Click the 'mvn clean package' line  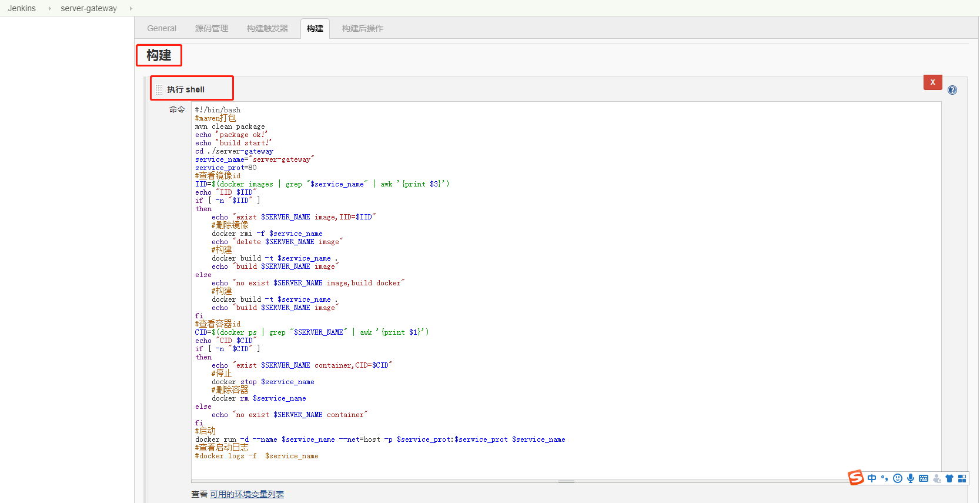(230, 126)
